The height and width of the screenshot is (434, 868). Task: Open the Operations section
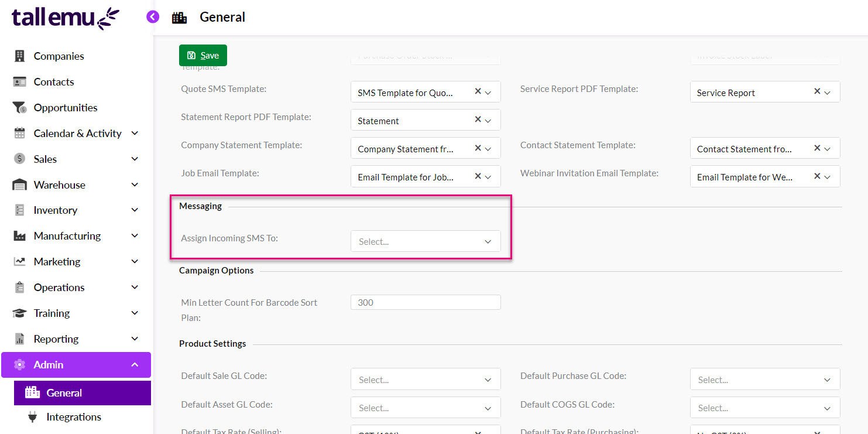[x=59, y=287]
